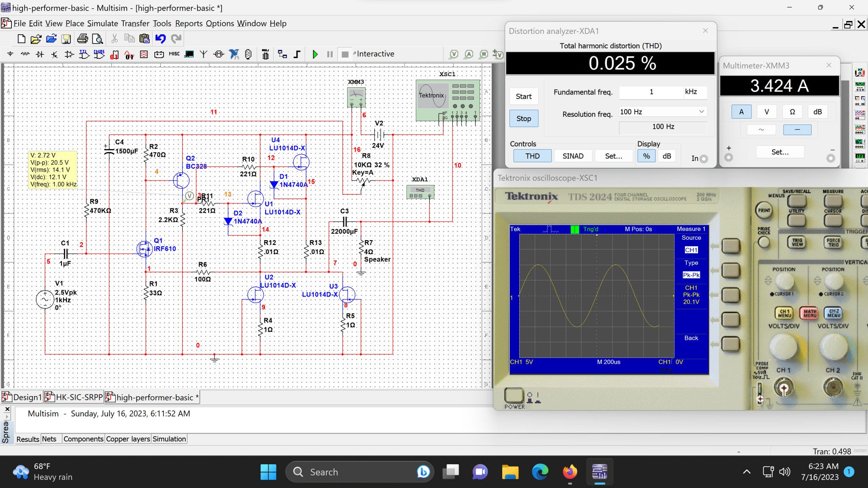The image size is (868, 488).
Task: Place a diode component
Action: (40, 54)
